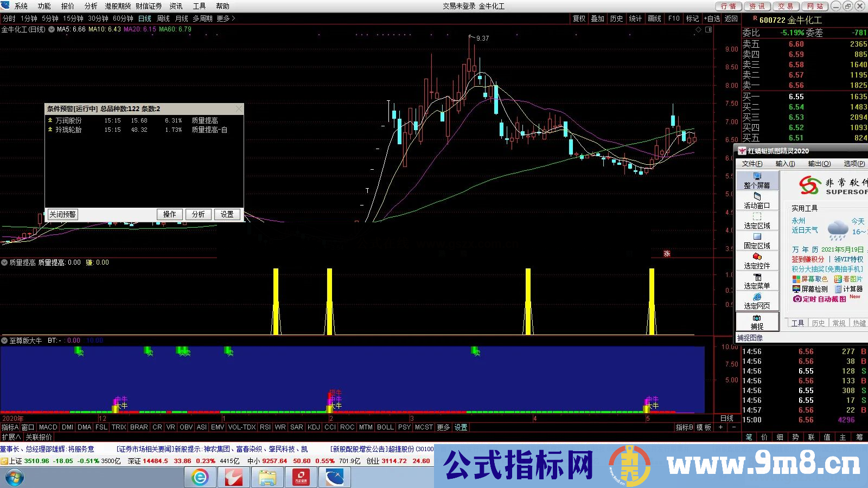
Task: Open the 计算器 calculator utility
Action: point(852,289)
